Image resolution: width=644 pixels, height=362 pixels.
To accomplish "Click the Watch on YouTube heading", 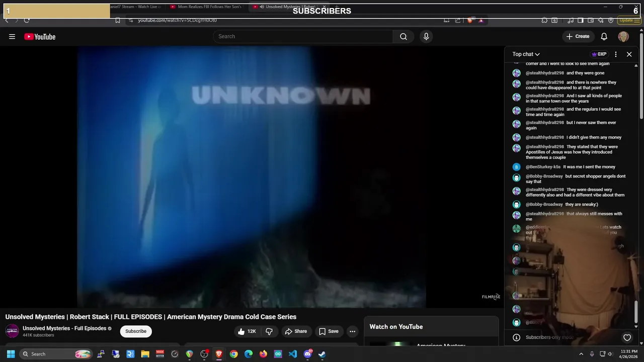I will tap(396, 327).
